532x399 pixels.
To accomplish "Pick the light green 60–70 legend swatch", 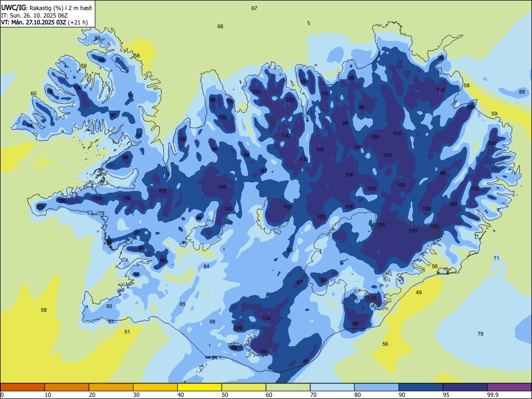I will coord(288,387).
